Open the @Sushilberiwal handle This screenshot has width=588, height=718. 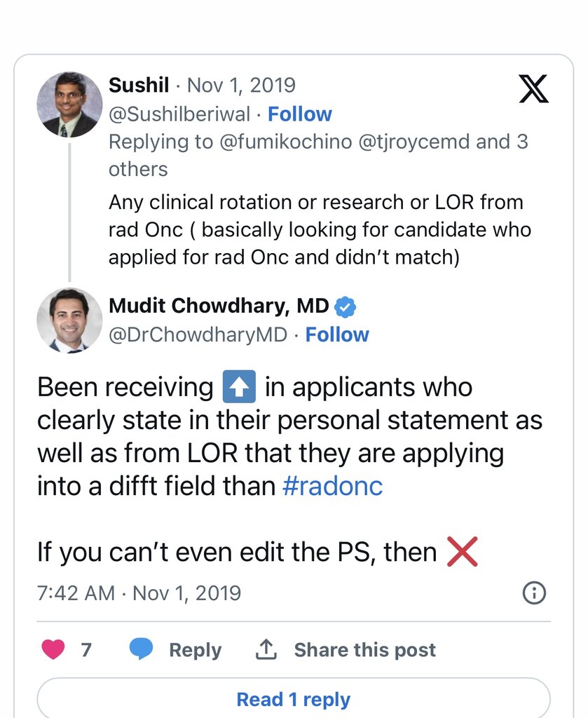click(179, 114)
